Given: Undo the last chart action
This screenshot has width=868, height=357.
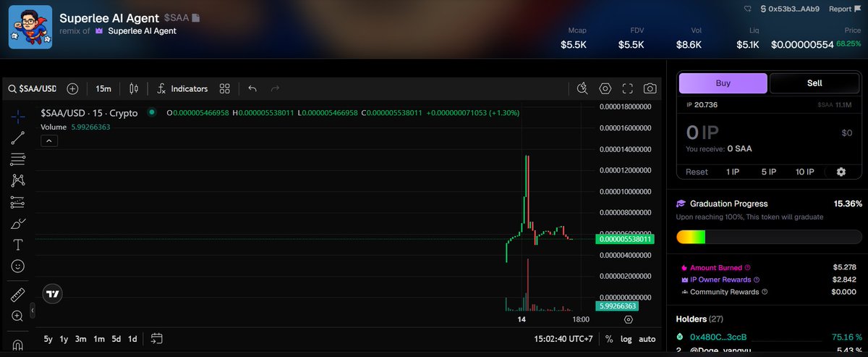Looking at the screenshot, I should click(x=252, y=88).
